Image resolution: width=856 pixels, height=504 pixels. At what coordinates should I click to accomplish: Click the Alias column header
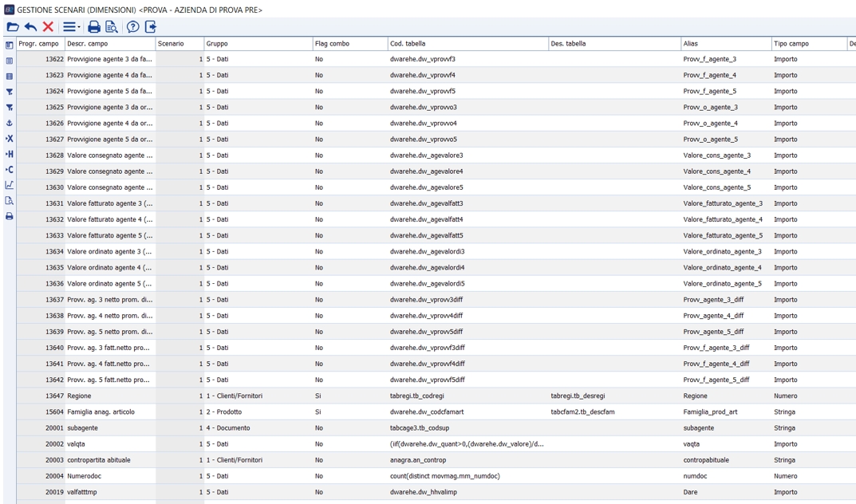[726, 44]
